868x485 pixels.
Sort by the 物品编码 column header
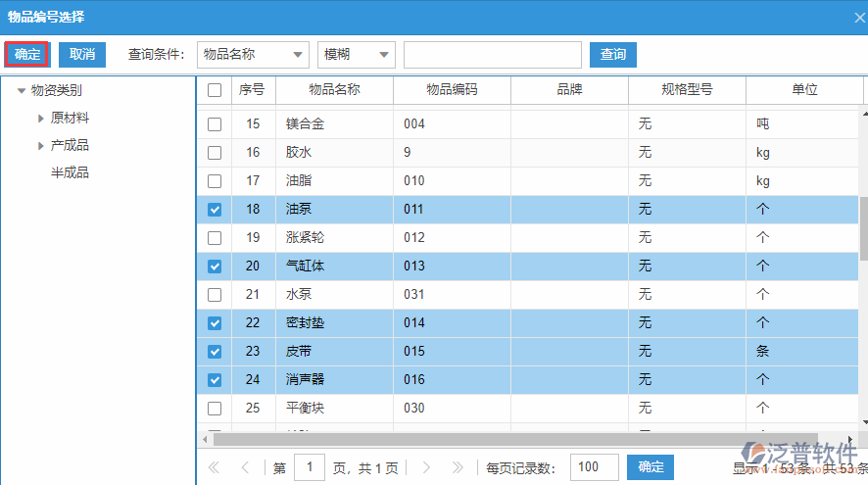tap(452, 90)
